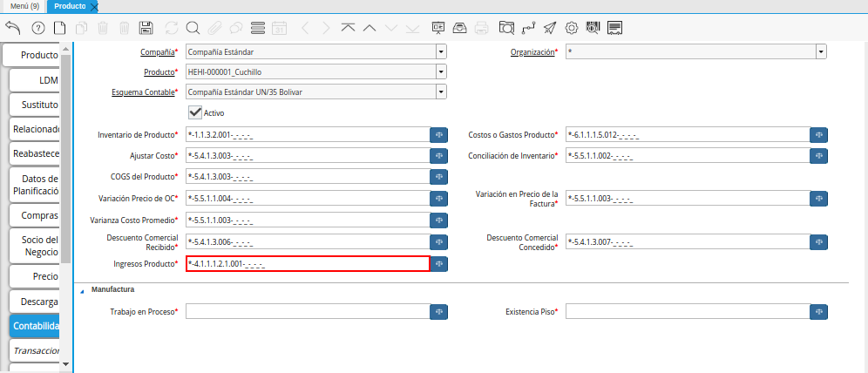Click the Existencia Piso empty field
Image resolution: width=868 pixels, height=373 pixels.
[x=688, y=312]
